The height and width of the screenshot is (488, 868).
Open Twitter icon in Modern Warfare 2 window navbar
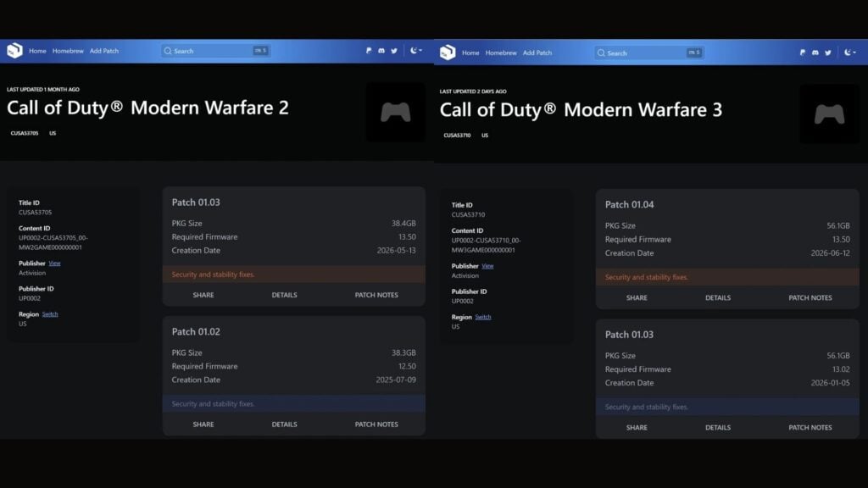[394, 50]
